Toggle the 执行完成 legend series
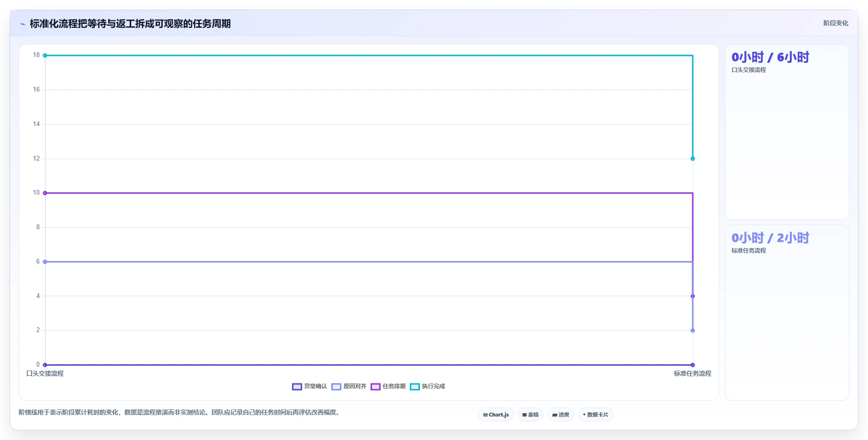Image resolution: width=868 pixels, height=440 pixels. pos(428,386)
